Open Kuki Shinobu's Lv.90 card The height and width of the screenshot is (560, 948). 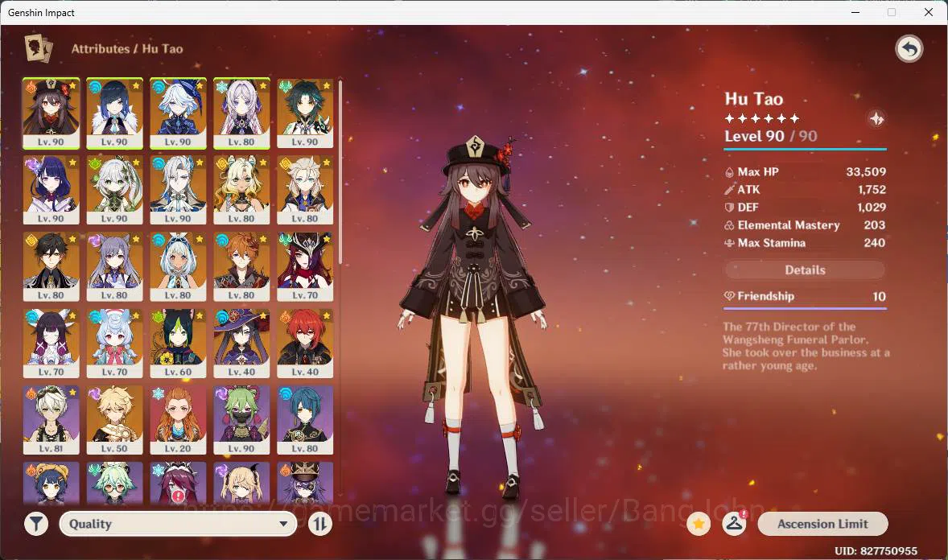(x=241, y=420)
